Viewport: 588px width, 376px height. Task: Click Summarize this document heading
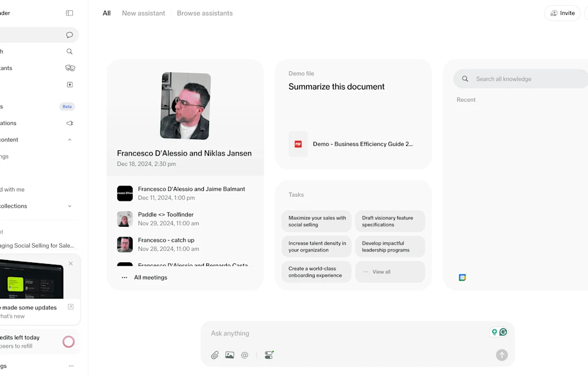coord(336,87)
